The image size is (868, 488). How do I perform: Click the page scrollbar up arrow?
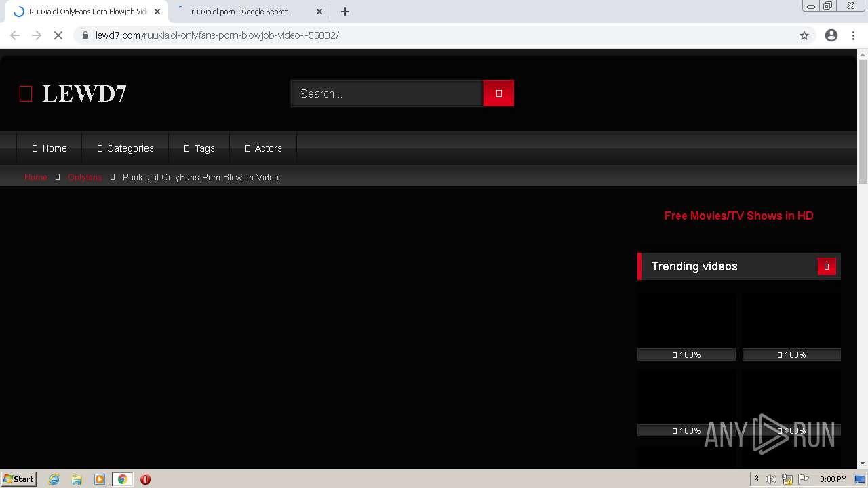coord(863,54)
